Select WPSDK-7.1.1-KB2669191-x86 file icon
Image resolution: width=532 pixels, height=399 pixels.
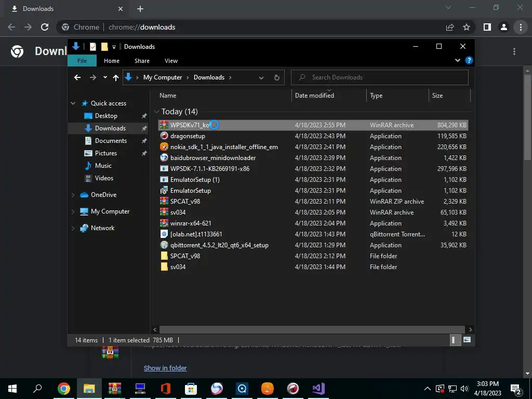coord(164,169)
